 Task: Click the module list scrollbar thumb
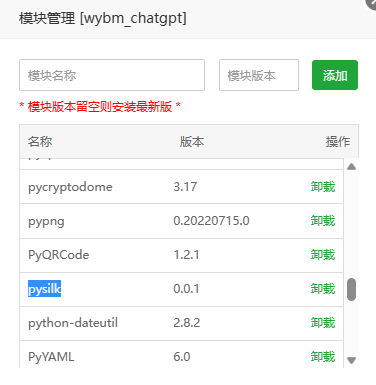point(351,289)
